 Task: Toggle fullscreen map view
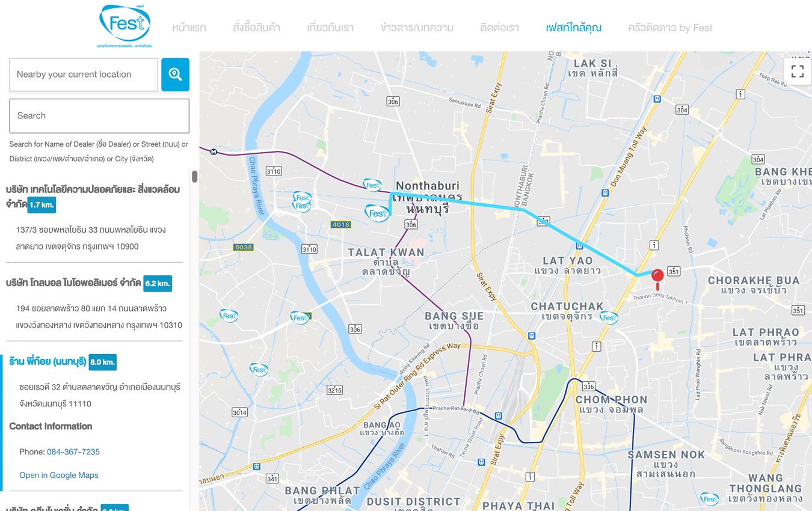coord(798,72)
